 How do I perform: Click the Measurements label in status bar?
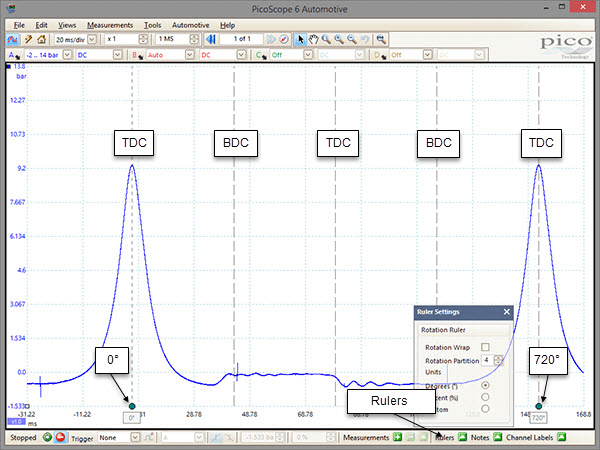click(x=366, y=437)
